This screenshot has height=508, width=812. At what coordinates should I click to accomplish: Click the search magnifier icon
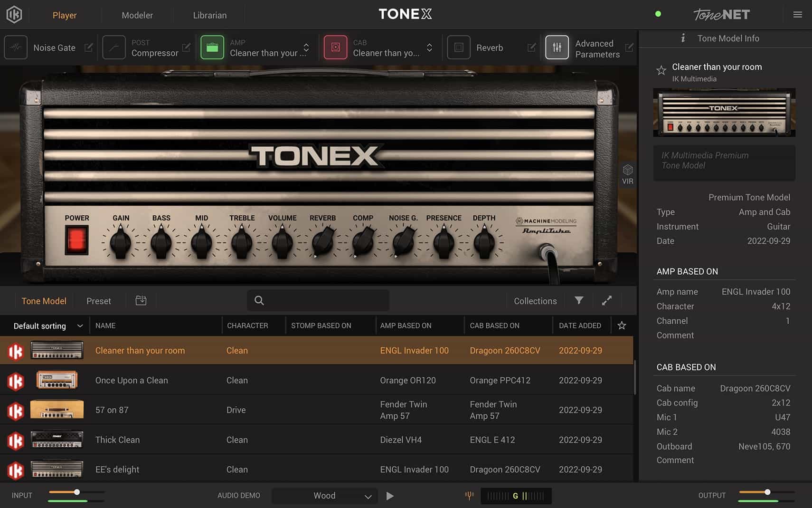[x=259, y=300]
